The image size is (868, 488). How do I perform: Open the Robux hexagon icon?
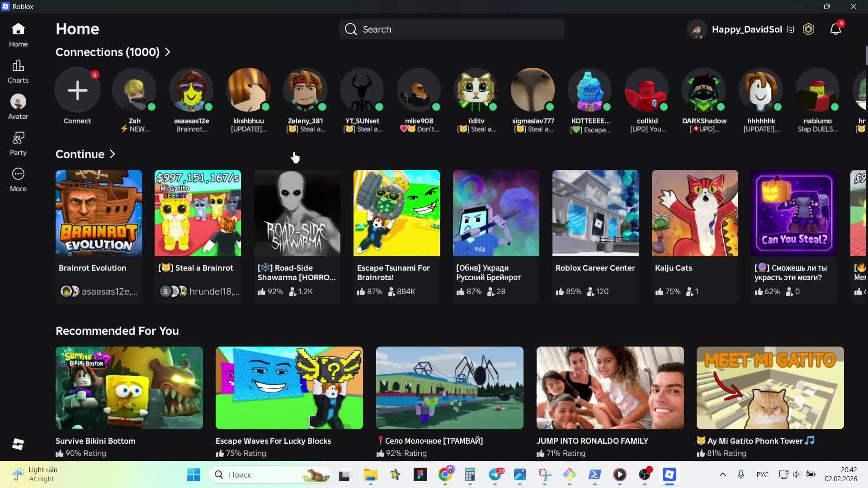[808, 29]
